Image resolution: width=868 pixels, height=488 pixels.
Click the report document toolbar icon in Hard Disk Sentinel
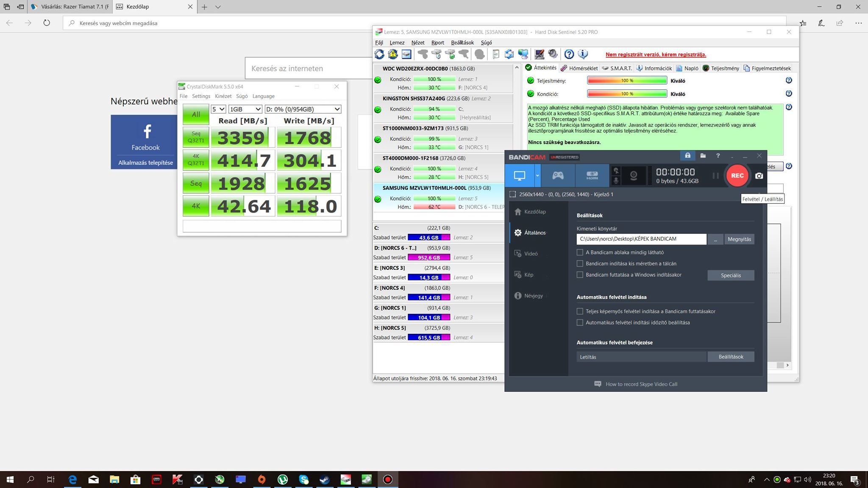point(495,54)
